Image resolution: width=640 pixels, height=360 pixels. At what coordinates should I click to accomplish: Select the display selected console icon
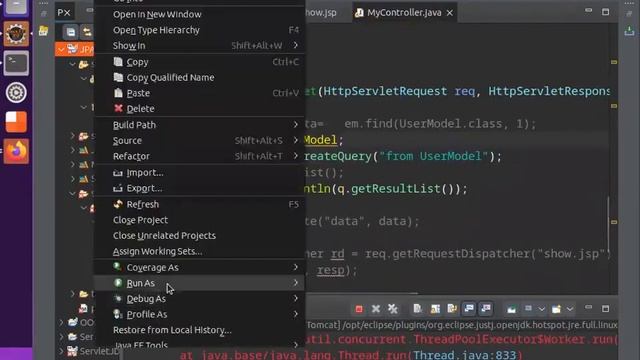pos(528,309)
